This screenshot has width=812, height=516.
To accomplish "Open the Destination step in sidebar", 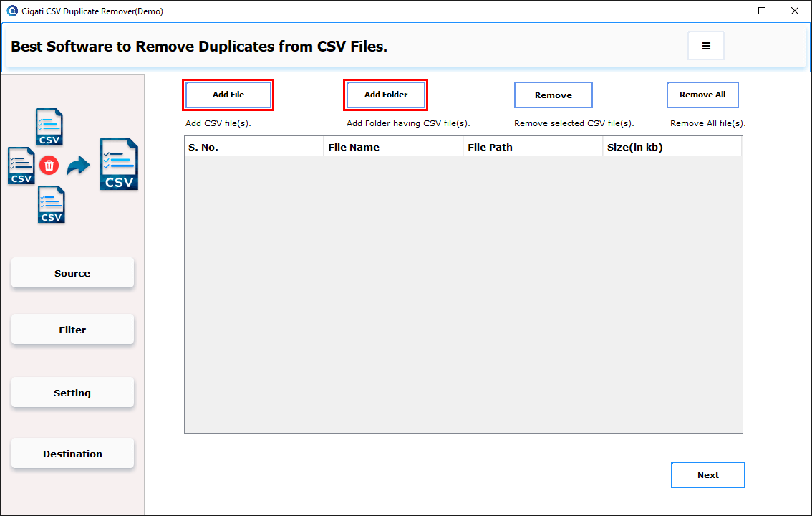I will pos(72,454).
